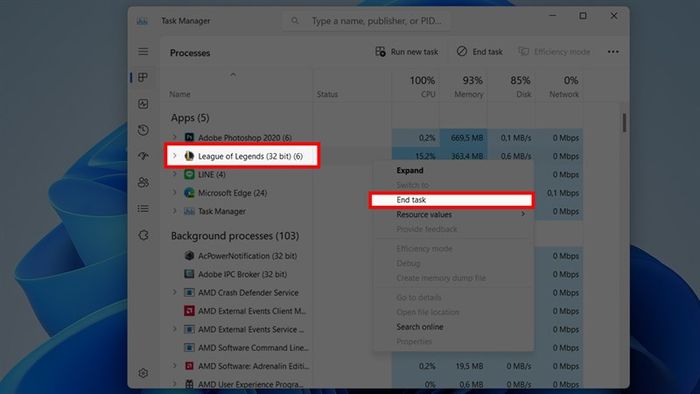Click the Adobe Photoshop 2020 app icon
The height and width of the screenshot is (394, 700).
[189, 137]
